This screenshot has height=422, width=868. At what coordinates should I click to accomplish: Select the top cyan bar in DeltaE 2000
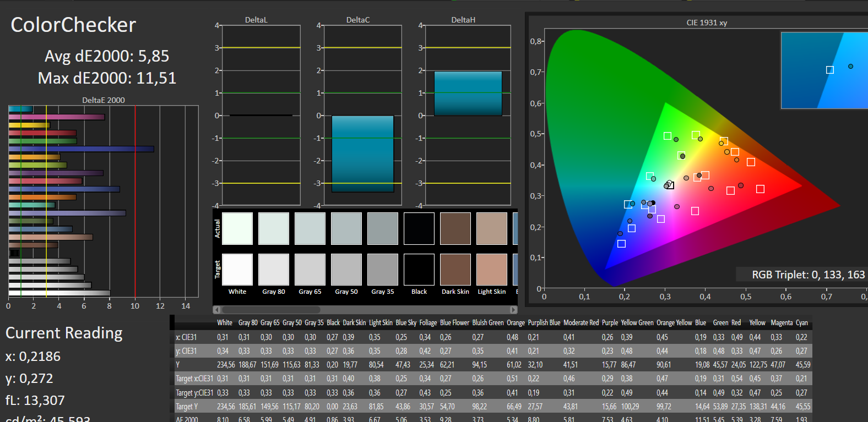pos(21,109)
